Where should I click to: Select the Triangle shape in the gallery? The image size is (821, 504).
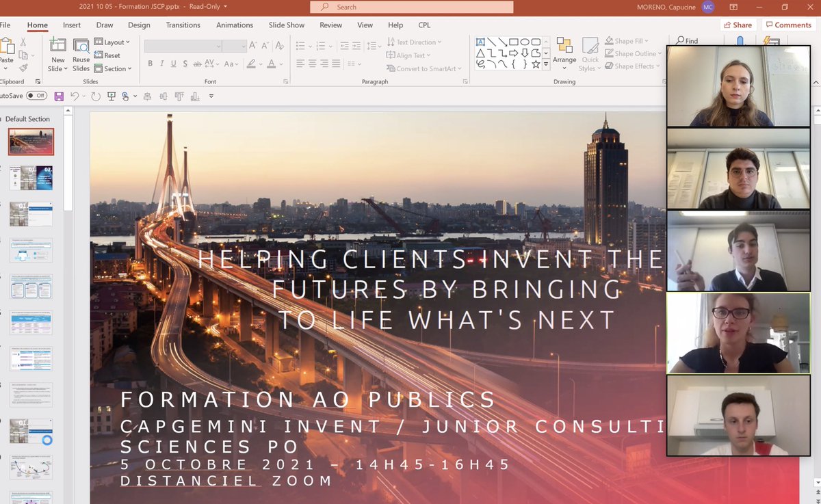tap(480, 53)
